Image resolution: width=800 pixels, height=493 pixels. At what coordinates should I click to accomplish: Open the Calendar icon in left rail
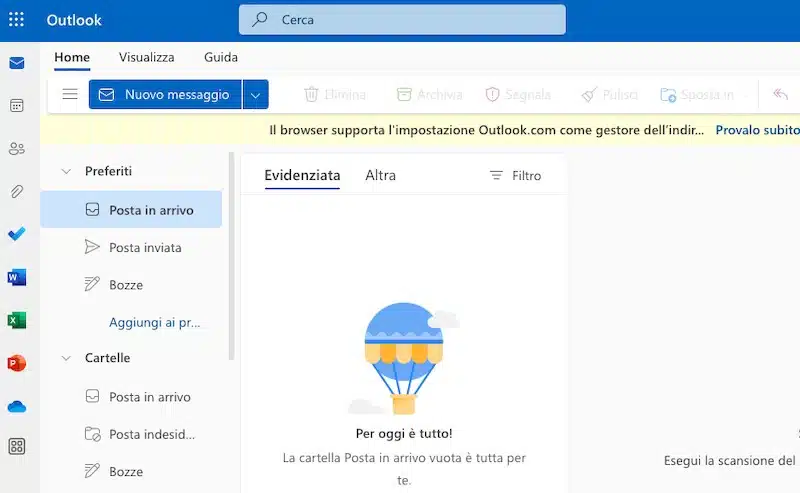click(17, 106)
